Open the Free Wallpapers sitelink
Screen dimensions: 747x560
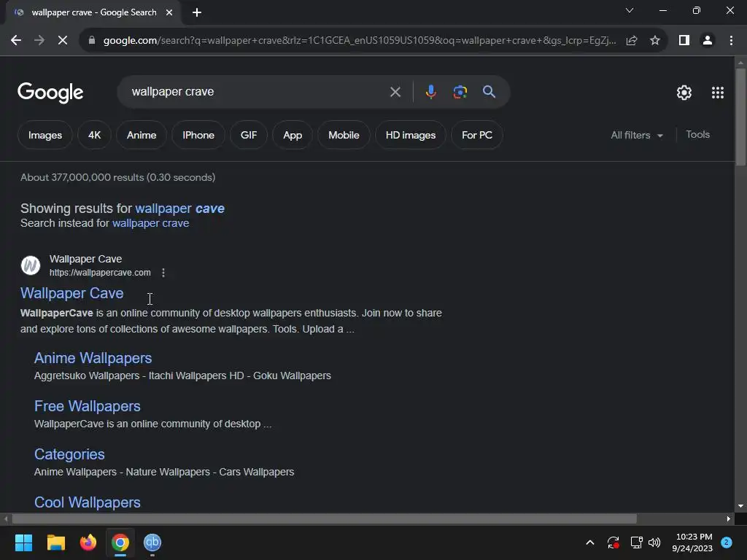coord(88,406)
